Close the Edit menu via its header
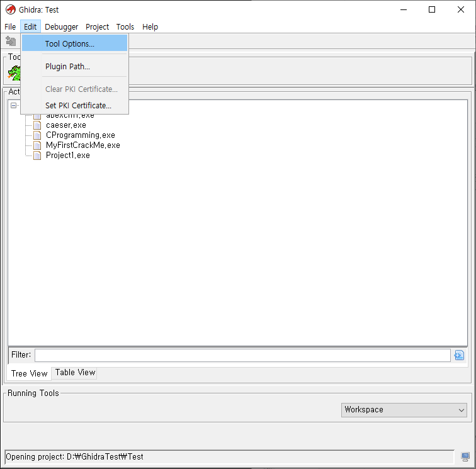This screenshot has height=469, width=476. pyautogui.click(x=30, y=26)
